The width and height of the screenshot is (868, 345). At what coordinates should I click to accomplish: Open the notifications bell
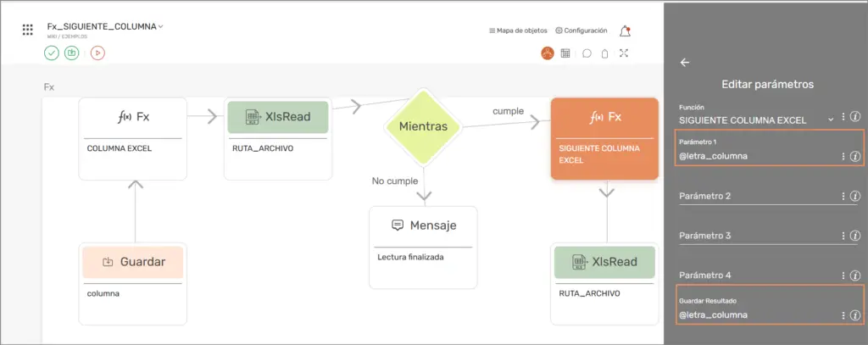(x=625, y=31)
